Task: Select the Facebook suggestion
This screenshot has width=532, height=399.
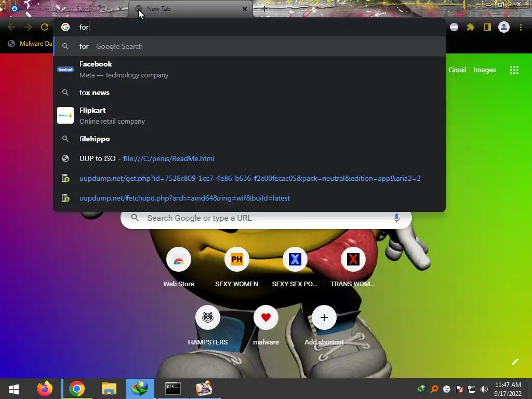Action: (249, 69)
